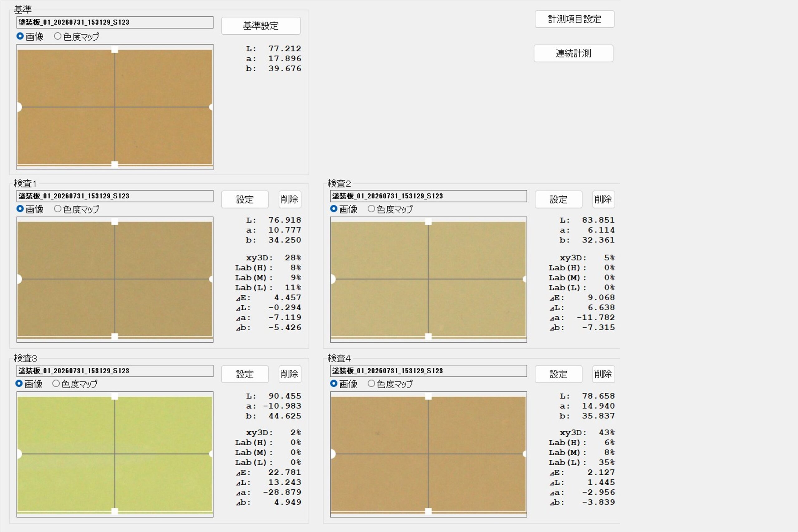Select 色度マップ radio in 基準 panel
This screenshot has width=798, height=532.
point(58,36)
